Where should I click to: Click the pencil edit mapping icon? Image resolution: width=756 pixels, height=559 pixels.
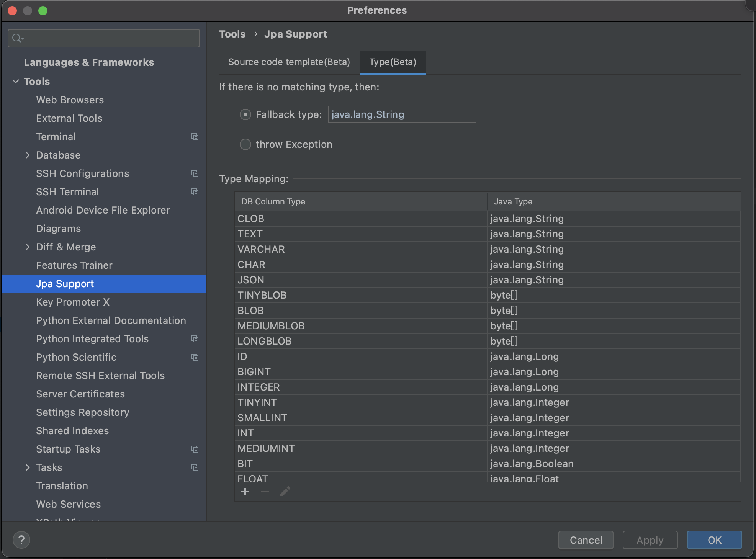click(x=285, y=492)
